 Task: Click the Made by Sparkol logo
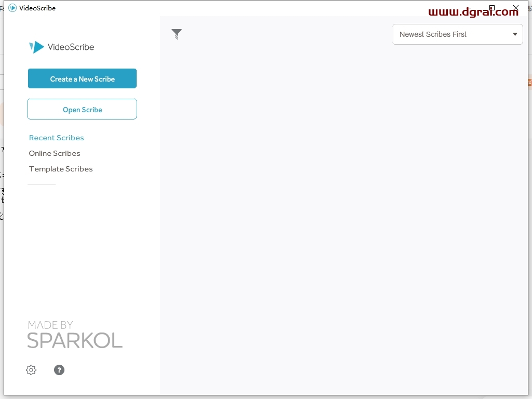[75, 335]
